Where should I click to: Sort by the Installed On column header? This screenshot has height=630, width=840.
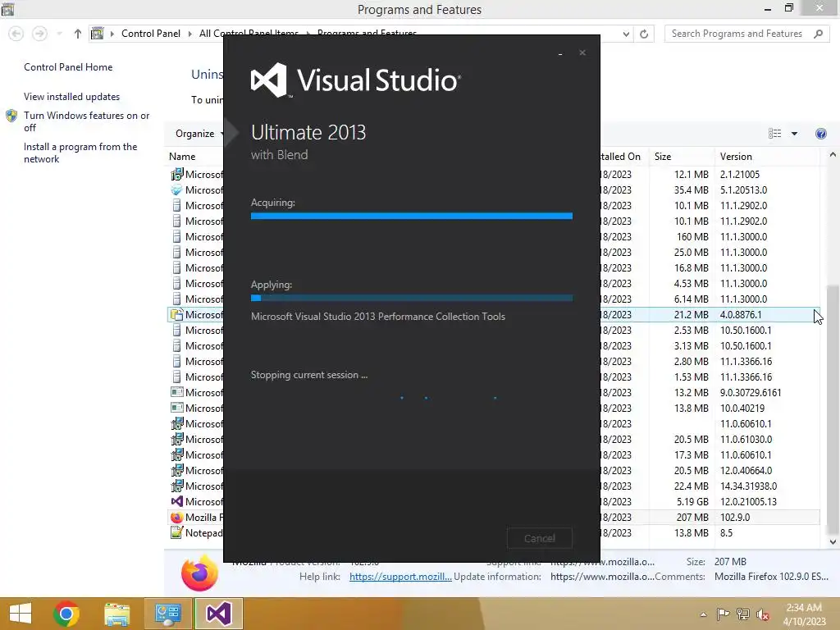point(620,157)
